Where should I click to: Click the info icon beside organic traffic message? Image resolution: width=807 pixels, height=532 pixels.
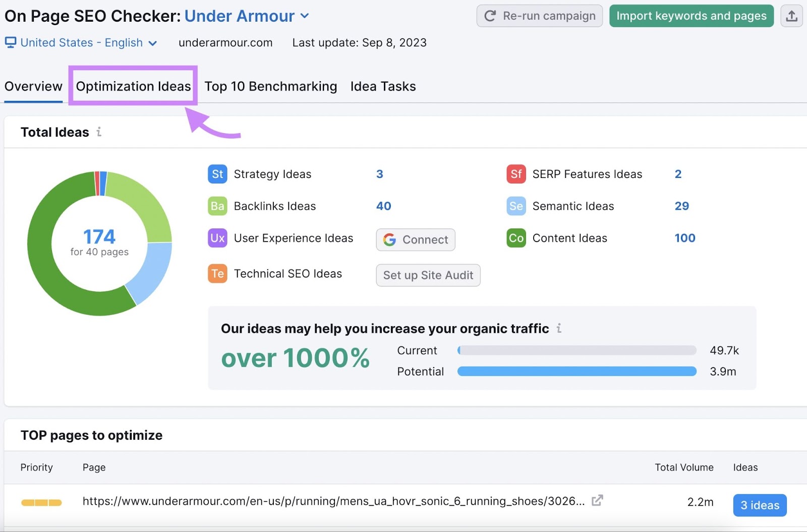559,328
